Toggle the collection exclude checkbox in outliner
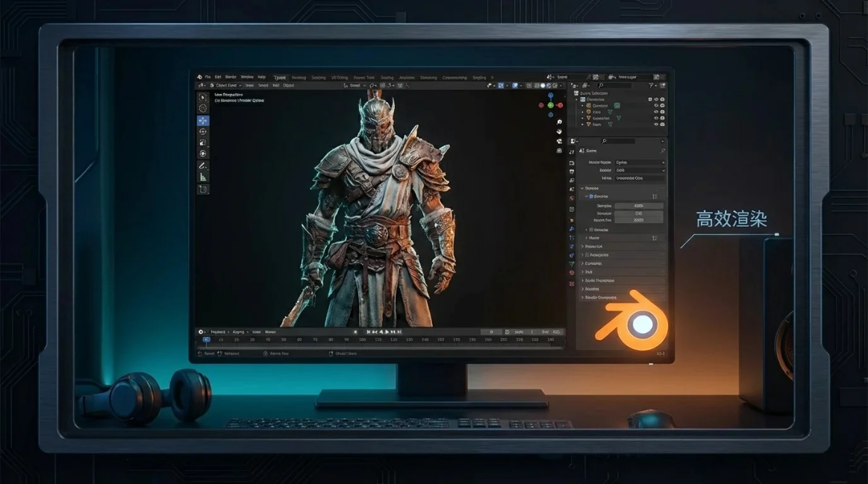The height and width of the screenshot is (484, 868). click(650, 100)
